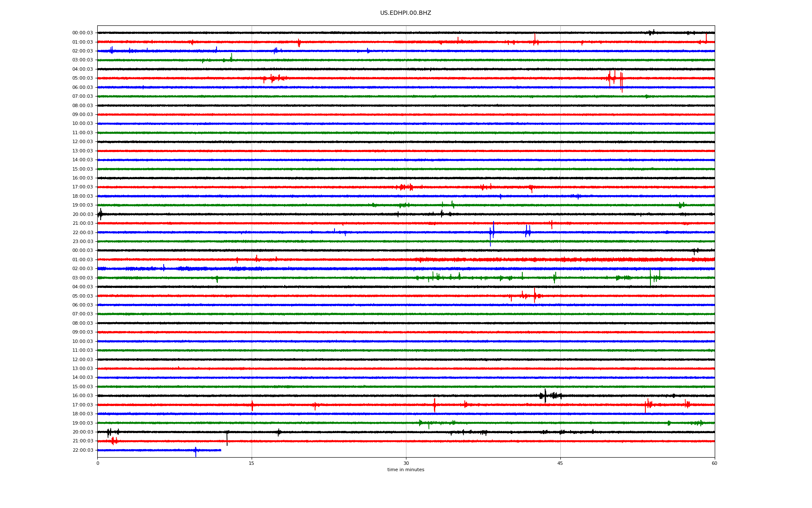The height and width of the screenshot is (508, 812).
Task: Click the 23:00:03 row time label
Action: coord(82,241)
